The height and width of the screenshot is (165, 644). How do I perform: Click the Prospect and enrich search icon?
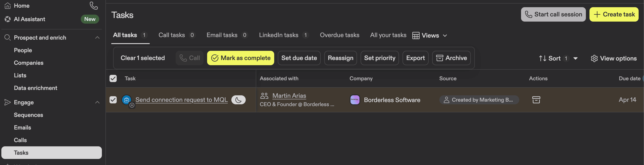pyautogui.click(x=7, y=38)
